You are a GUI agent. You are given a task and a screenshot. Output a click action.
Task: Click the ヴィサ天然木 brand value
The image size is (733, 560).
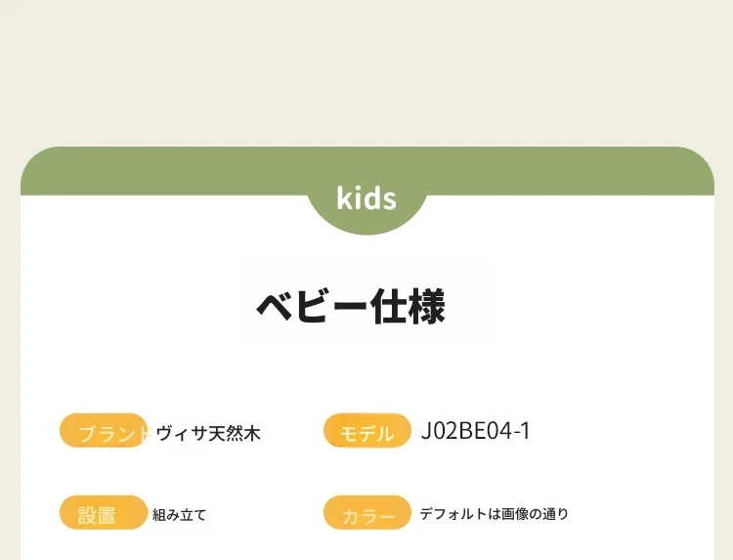coord(208,434)
